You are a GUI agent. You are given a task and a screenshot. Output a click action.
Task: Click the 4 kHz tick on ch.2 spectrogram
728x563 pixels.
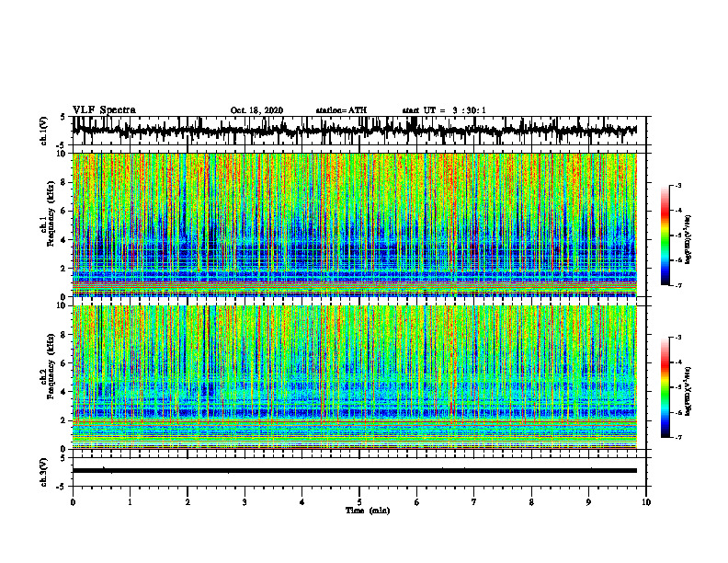63,392
